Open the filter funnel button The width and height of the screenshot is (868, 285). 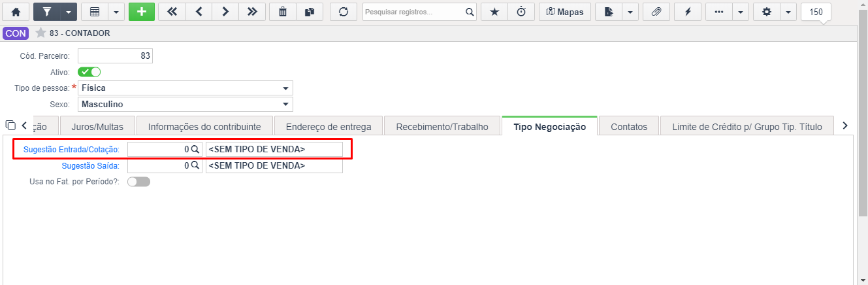tap(46, 12)
